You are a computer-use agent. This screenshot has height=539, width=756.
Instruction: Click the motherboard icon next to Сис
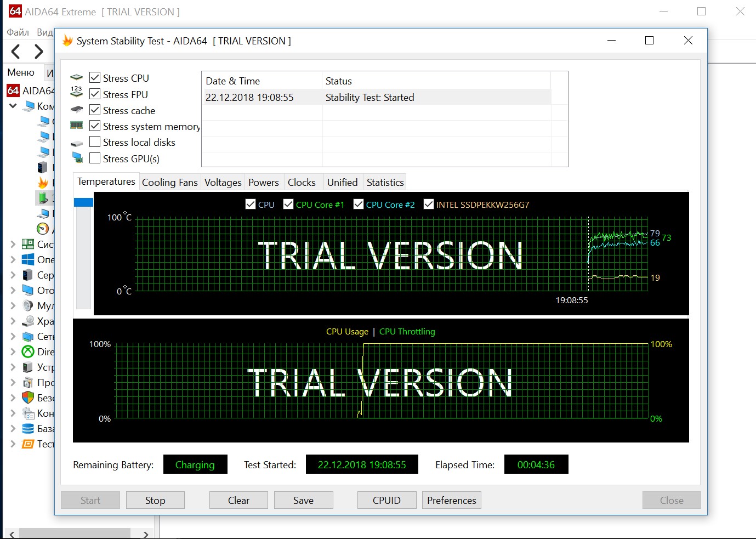pos(28,244)
